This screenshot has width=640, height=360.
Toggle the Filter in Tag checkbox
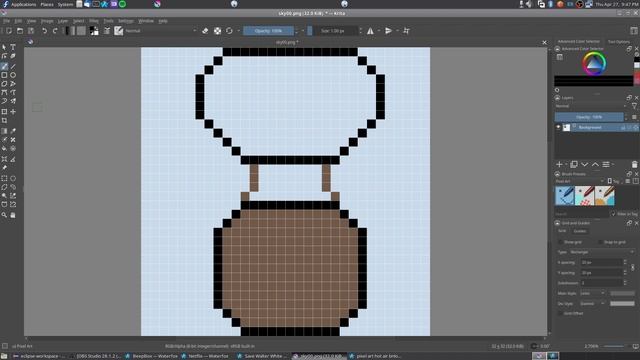coord(613,214)
